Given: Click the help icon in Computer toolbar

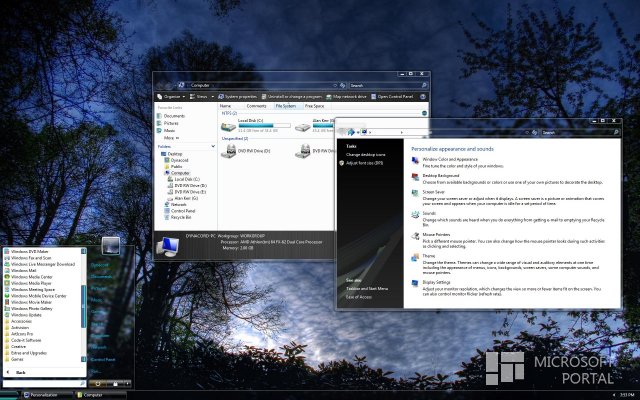Looking at the screenshot, I should (423, 97).
